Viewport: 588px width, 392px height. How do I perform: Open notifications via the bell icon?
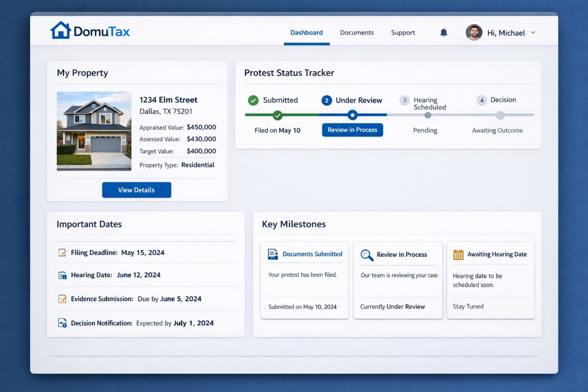click(x=443, y=32)
